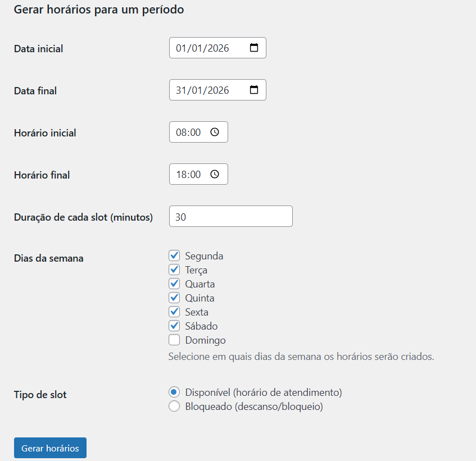Screen dimensions: 476x461
Task: Select Disponível slot type
Action: point(174,392)
